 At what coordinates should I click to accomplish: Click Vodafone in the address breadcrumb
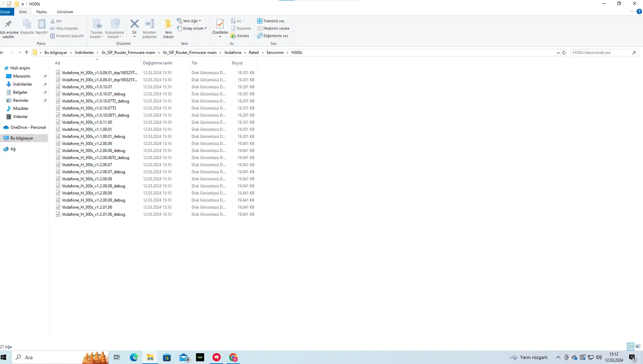pyautogui.click(x=233, y=53)
